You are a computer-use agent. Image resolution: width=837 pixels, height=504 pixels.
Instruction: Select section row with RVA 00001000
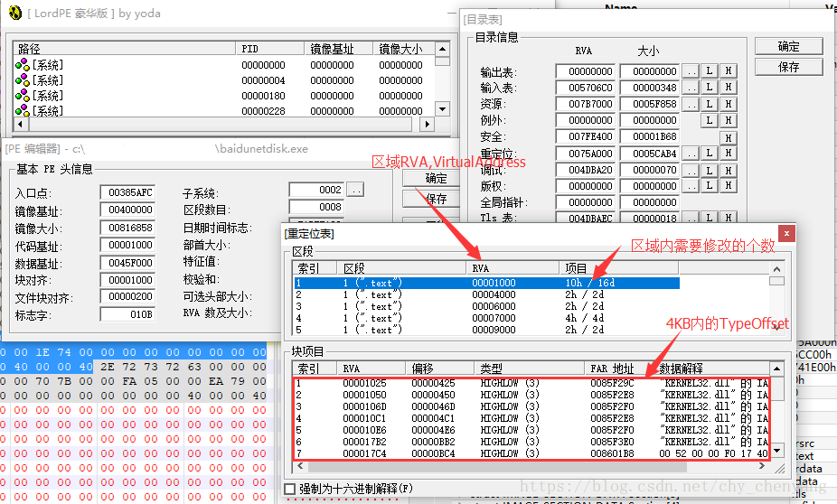click(x=486, y=283)
